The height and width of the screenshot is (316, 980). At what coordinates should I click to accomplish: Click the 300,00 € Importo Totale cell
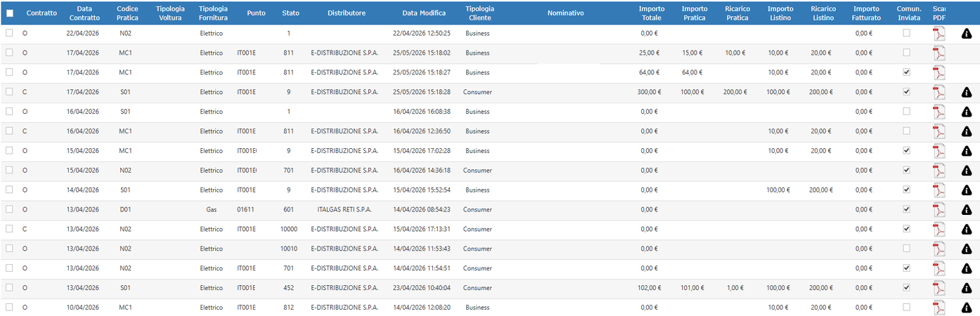click(650, 92)
